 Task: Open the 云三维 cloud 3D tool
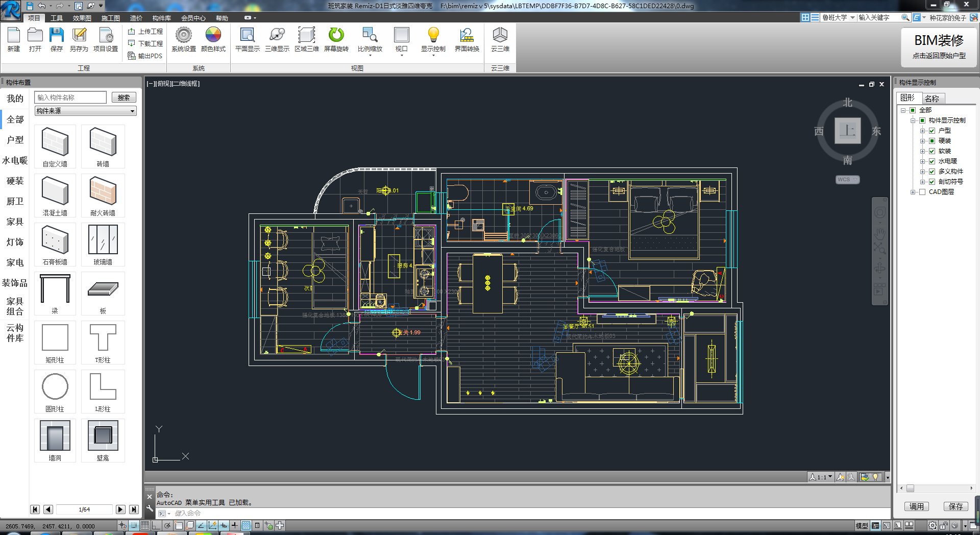point(500,39)
